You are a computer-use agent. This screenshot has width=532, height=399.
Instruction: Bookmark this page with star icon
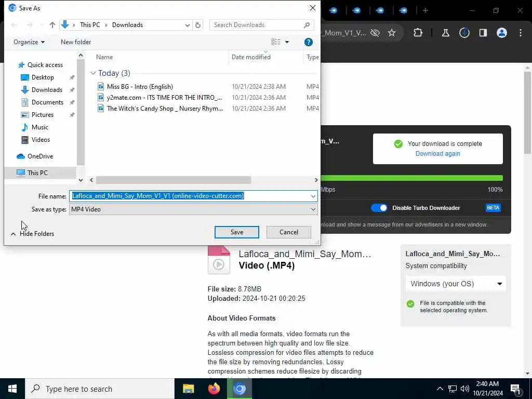[x=392, y=33]
